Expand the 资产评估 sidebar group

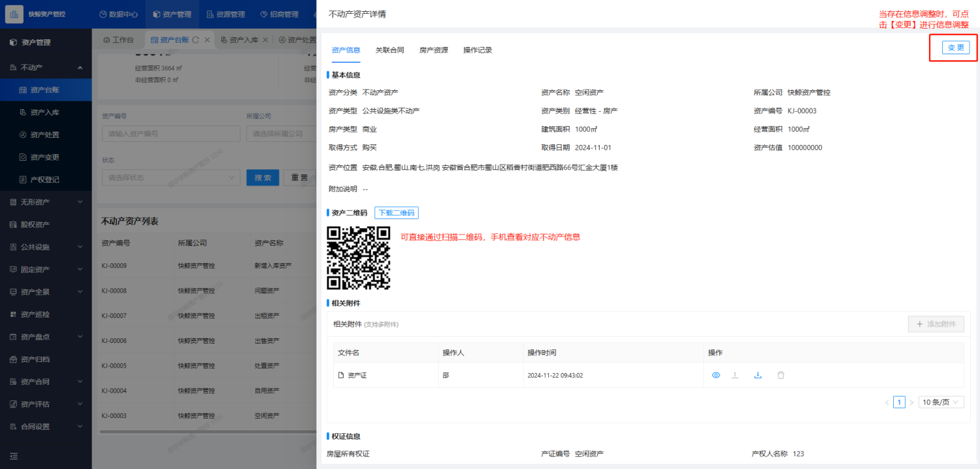click(46, 404)
